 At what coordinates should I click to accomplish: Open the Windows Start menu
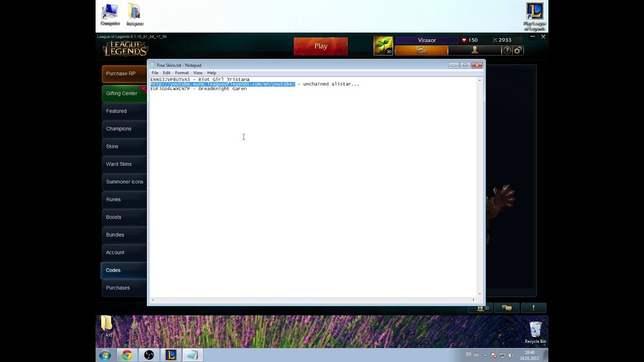pos(105,355)
